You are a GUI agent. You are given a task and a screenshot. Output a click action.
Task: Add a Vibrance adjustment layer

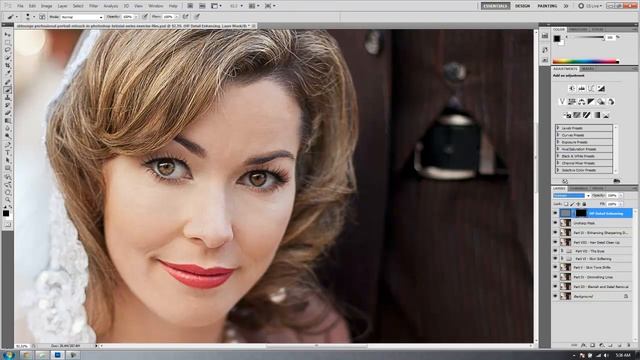(562, 102)
